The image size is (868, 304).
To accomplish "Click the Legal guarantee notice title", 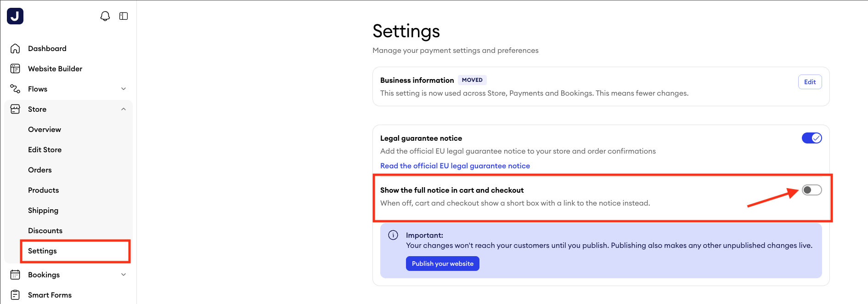I will 421,138.
